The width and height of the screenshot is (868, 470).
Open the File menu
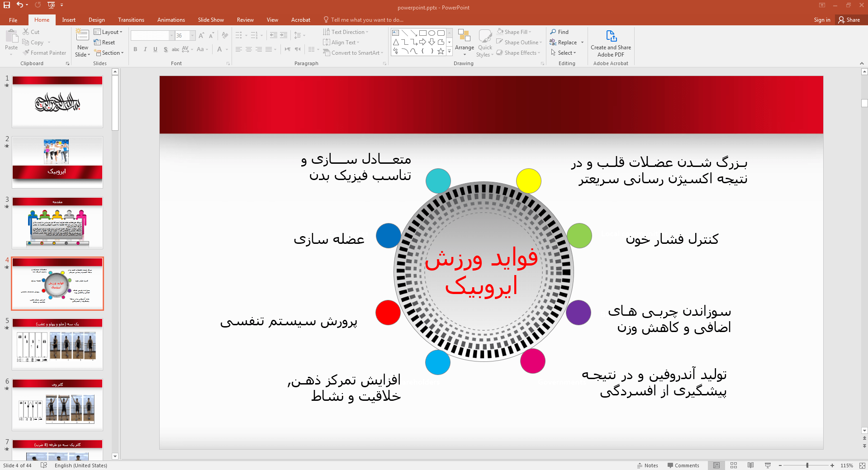pos(13,20)
